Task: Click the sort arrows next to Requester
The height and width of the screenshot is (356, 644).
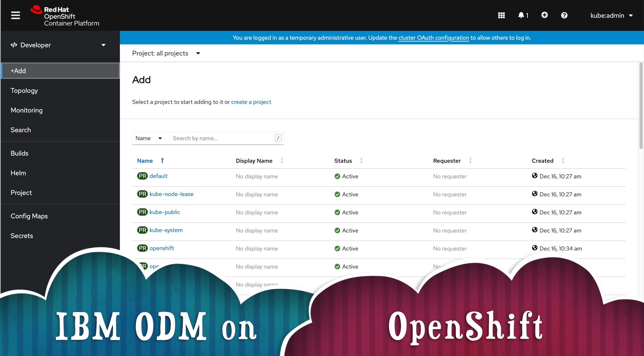Action: click(470, 160)
